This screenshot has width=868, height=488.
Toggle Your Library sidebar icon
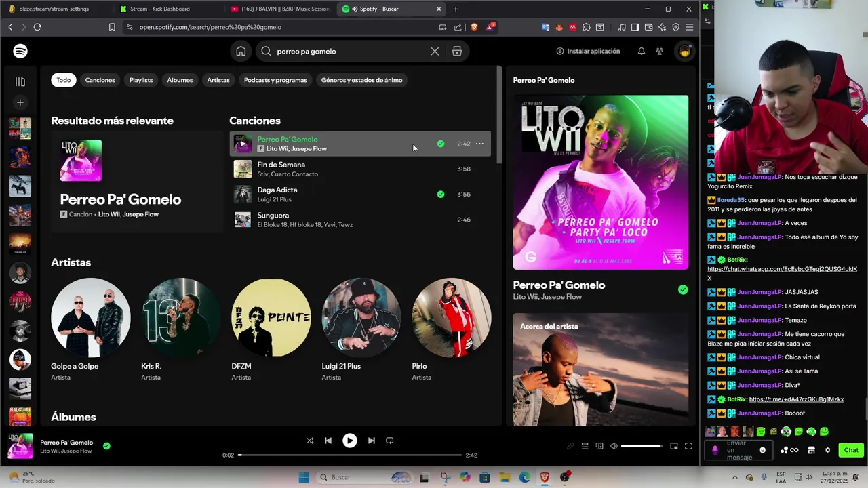(20, 81)
